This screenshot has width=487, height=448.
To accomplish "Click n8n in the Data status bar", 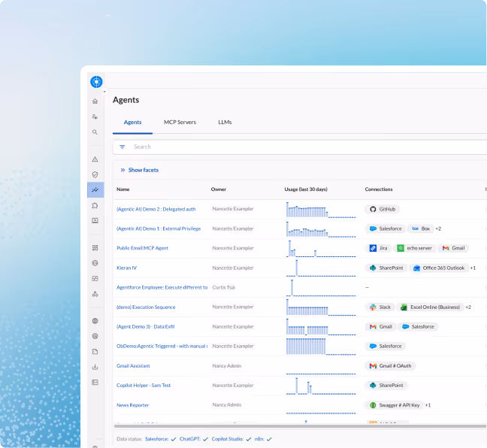I will coord(259,439).
